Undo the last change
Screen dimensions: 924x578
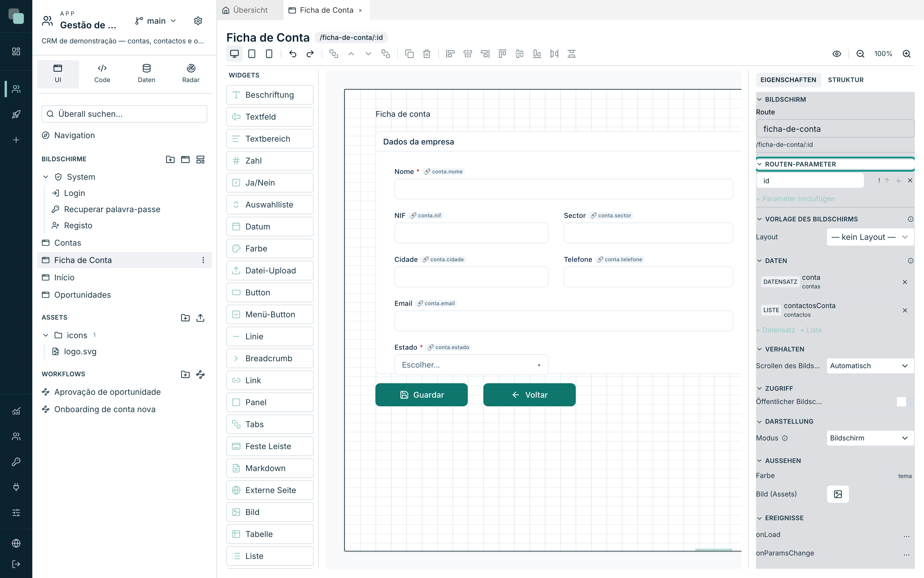coord(293,54)
